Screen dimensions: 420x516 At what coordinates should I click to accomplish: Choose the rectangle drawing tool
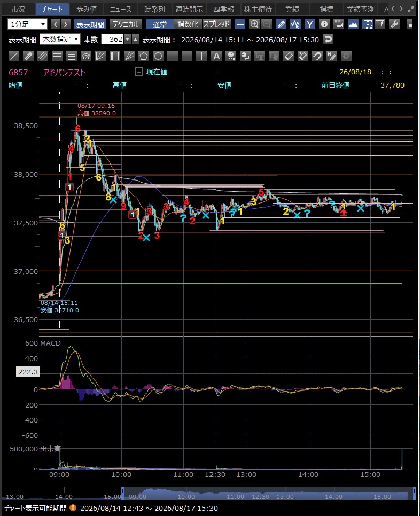[173, 56]
